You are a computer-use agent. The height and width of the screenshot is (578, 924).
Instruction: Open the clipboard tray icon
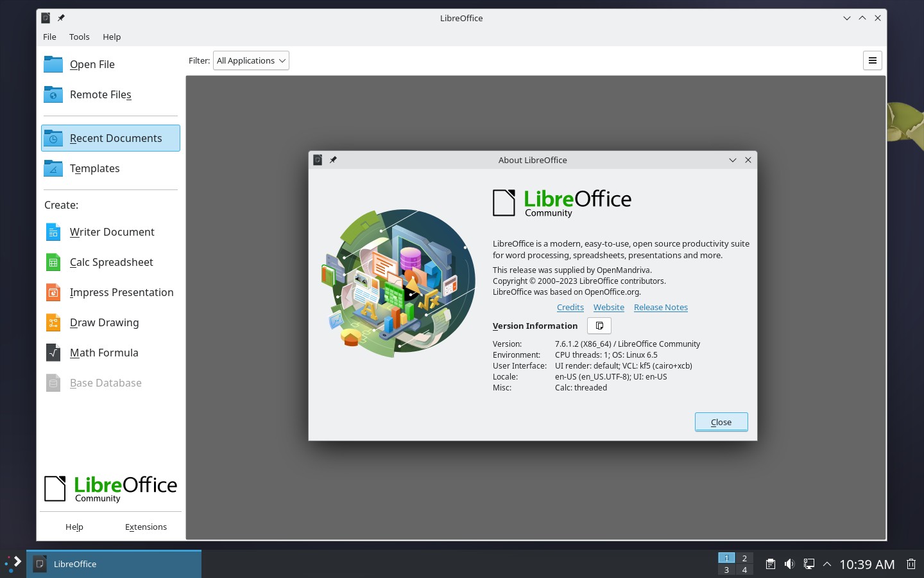click(x=771, y=564)
